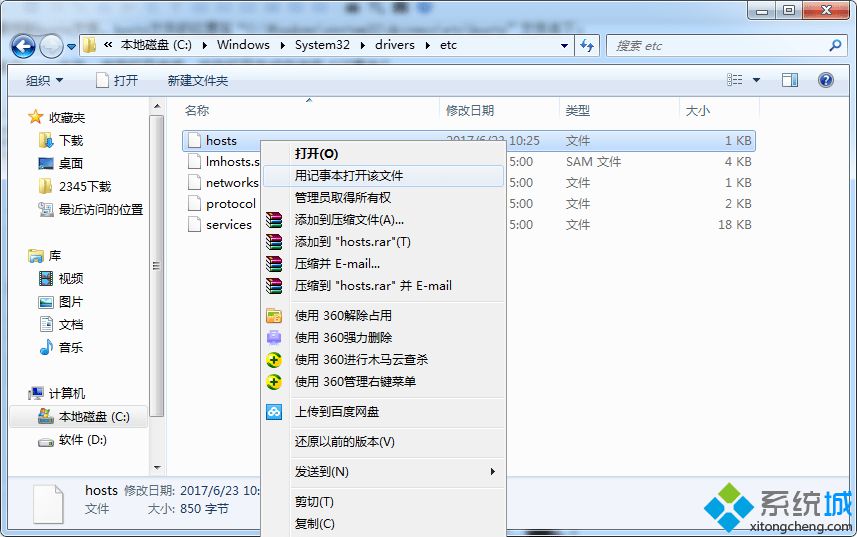Open 下载 folder in the sidebar
This screenshot has height=537, width=857.
tap(71, 140)
